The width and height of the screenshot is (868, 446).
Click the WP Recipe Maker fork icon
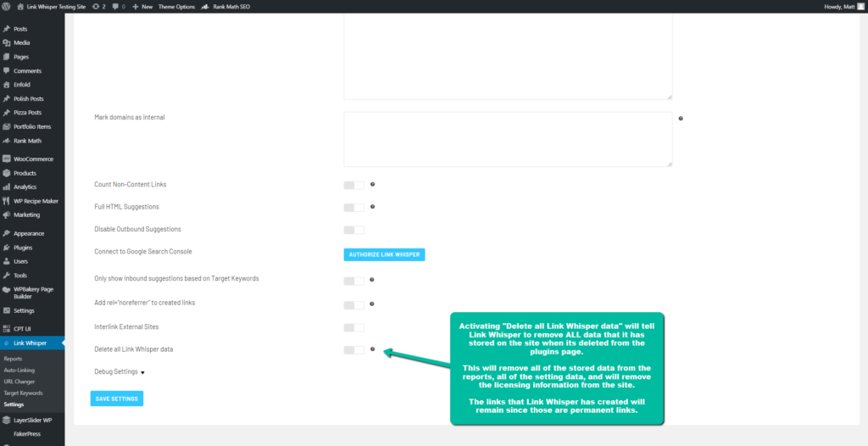coord(6,201)
